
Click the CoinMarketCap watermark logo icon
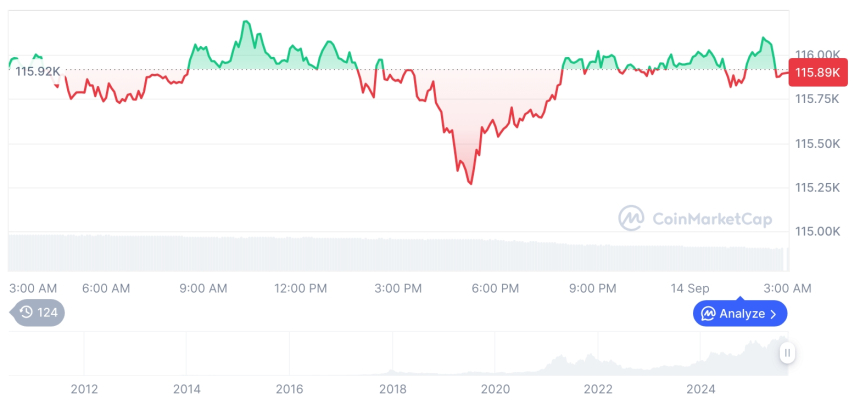pyautogui.click(x=631, y=217)
